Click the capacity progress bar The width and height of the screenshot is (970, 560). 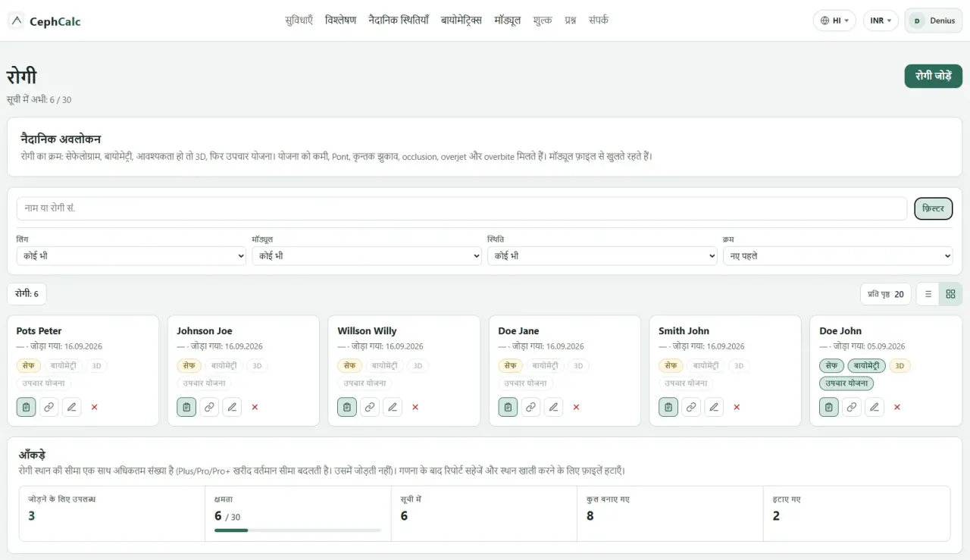[x=298, y=530]
